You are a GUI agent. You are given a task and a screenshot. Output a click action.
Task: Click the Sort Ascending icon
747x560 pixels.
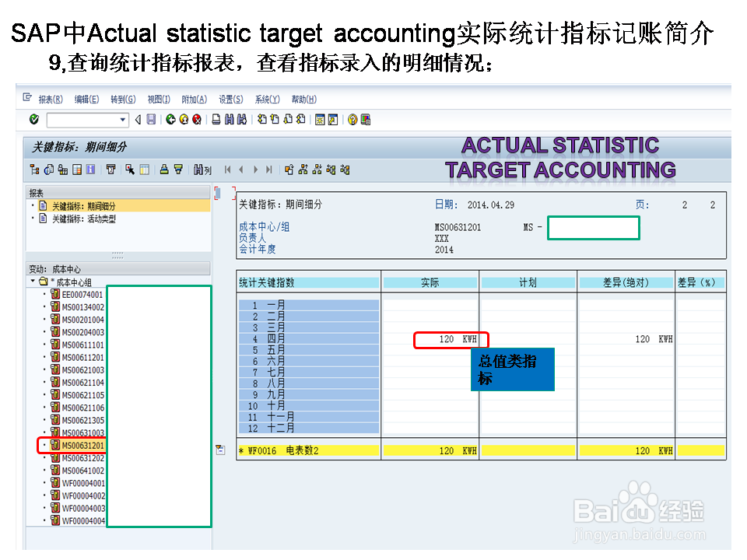point(164,170)
